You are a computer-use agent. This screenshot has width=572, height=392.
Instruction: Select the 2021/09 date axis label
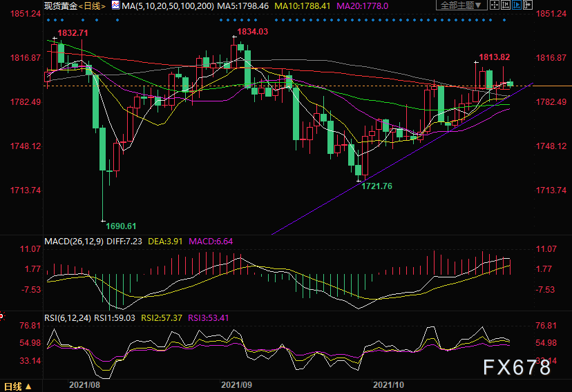point(236,385)
